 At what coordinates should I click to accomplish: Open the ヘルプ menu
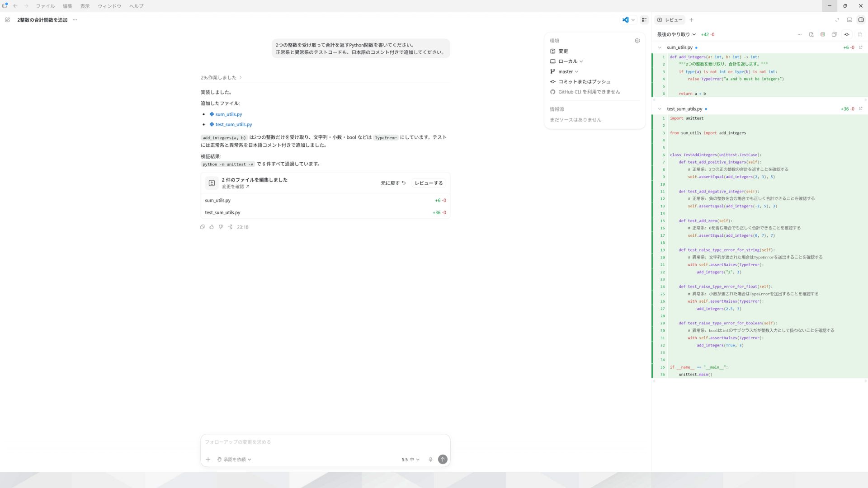[136, 6]
